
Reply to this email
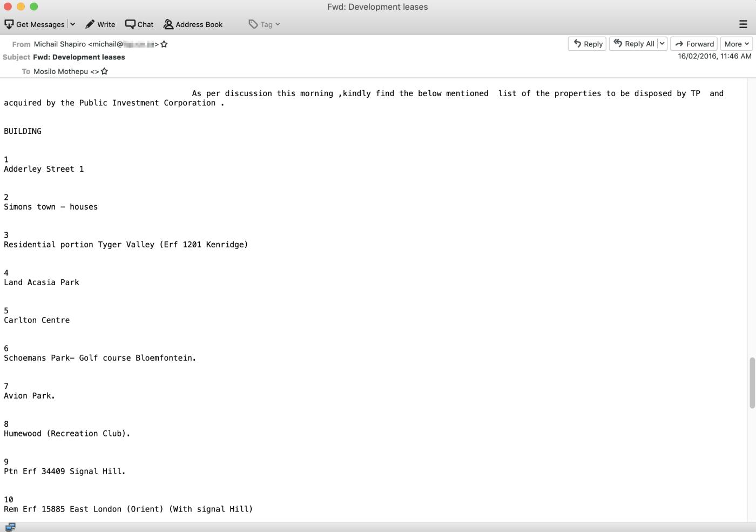[588, 44]
